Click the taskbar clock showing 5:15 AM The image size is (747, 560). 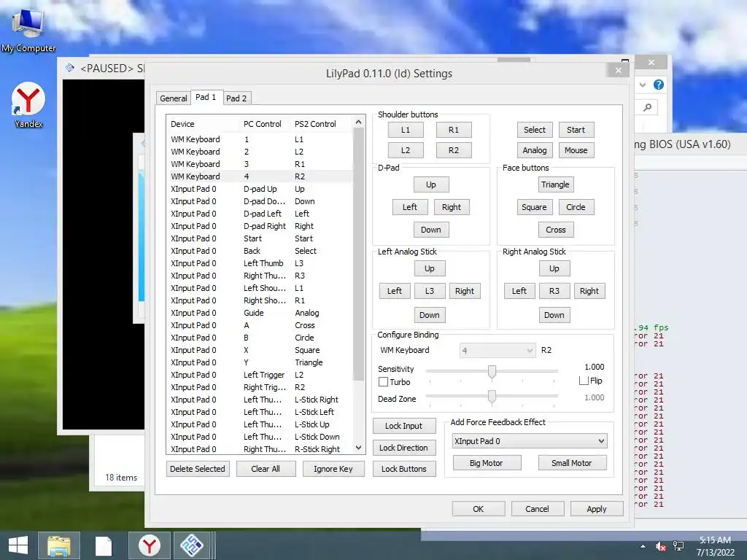click(x=715, y=546)
